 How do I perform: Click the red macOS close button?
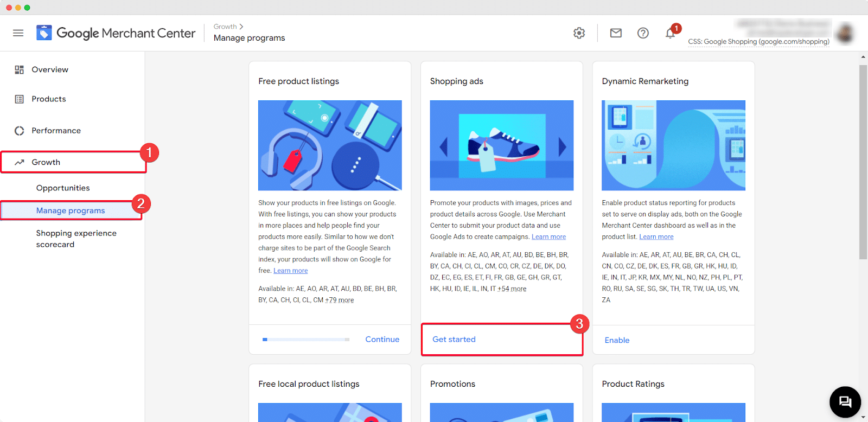pyautogui.click(x=9, y=8)
